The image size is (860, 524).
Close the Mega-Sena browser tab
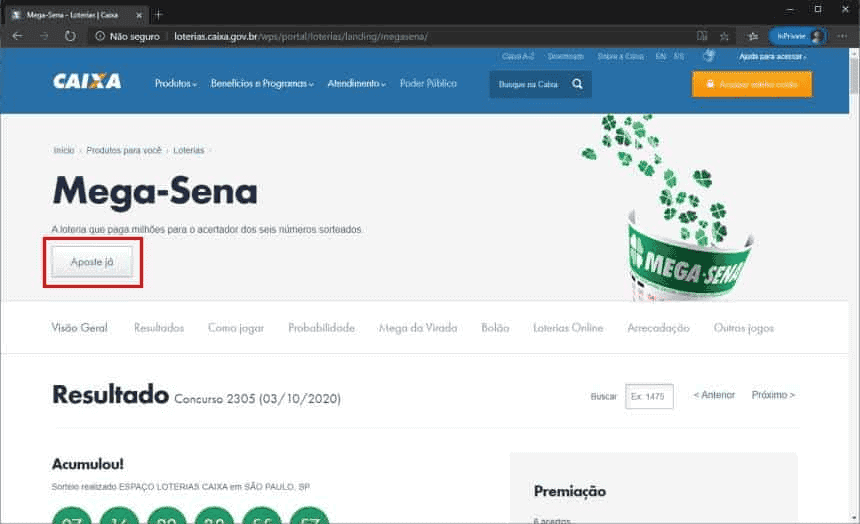[x=139, y=15]
